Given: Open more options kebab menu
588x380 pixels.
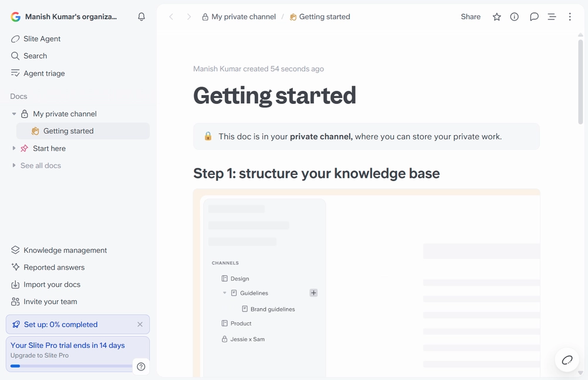Looking at the screenshot, I should pyautogui.click(x=570, y=16).
